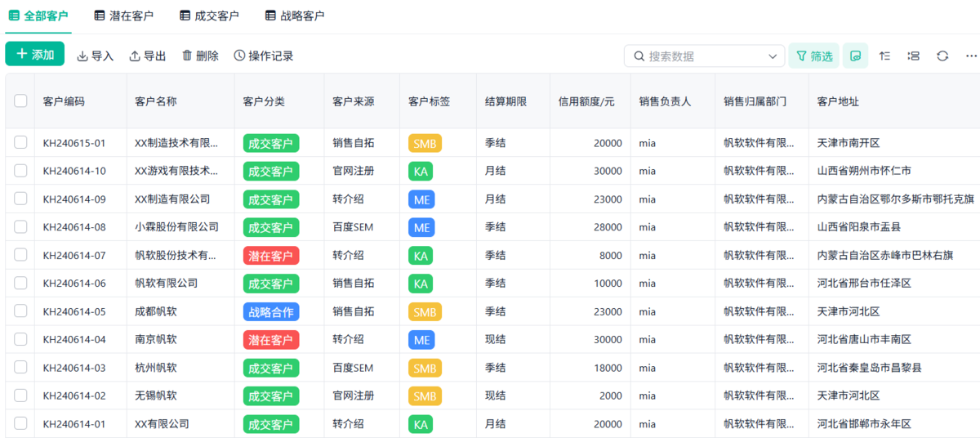
Task: Click the 导入 import icon button
Action: pyautogui.click(x=96, y=56)
